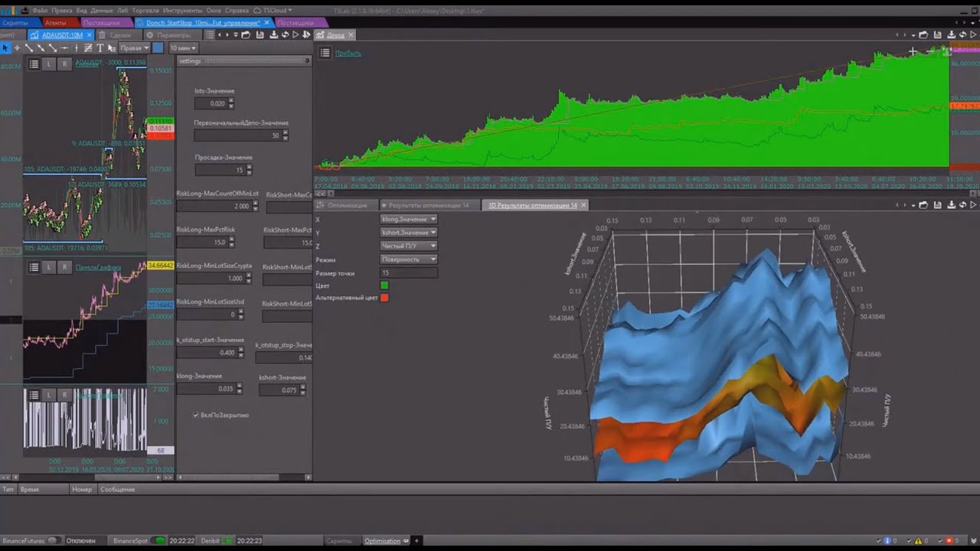Open the Правая scale side dropdown
980x551 pixels.
click(x=134, y=48)
